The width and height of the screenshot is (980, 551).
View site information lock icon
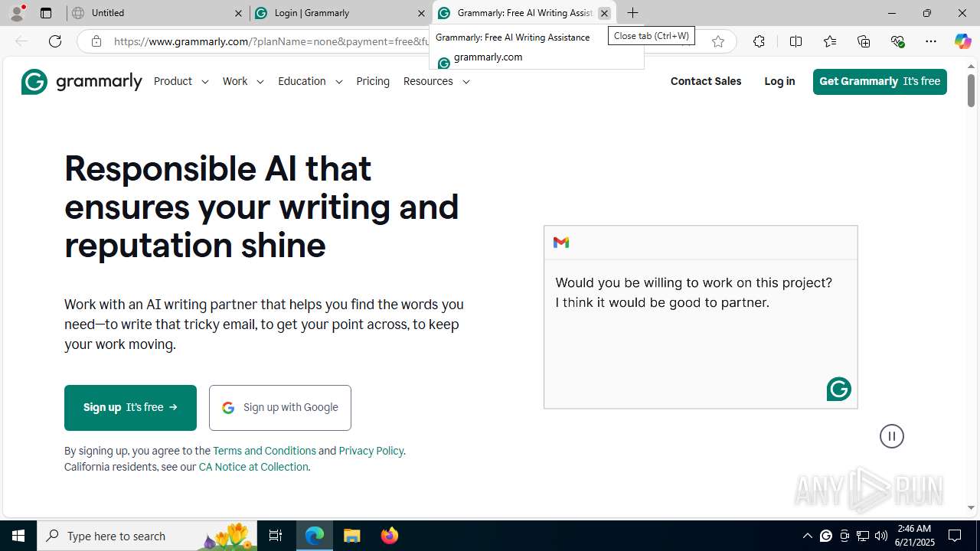coord(96,41)
